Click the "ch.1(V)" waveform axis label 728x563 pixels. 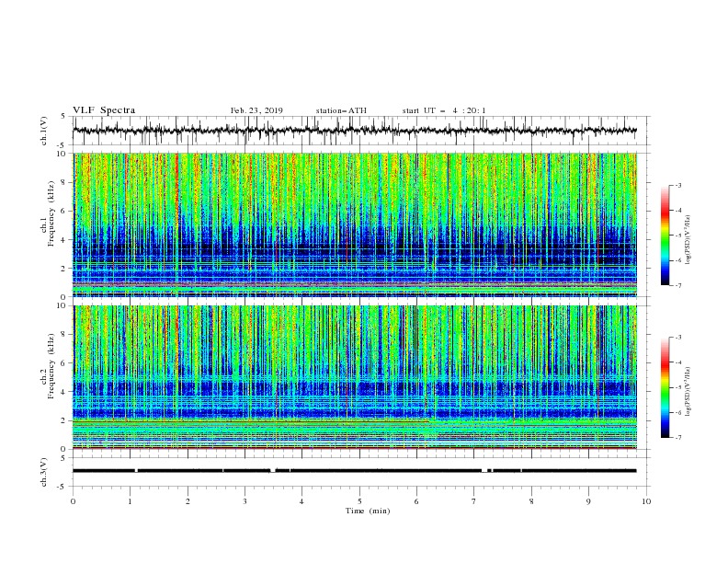tap(44, 131)
